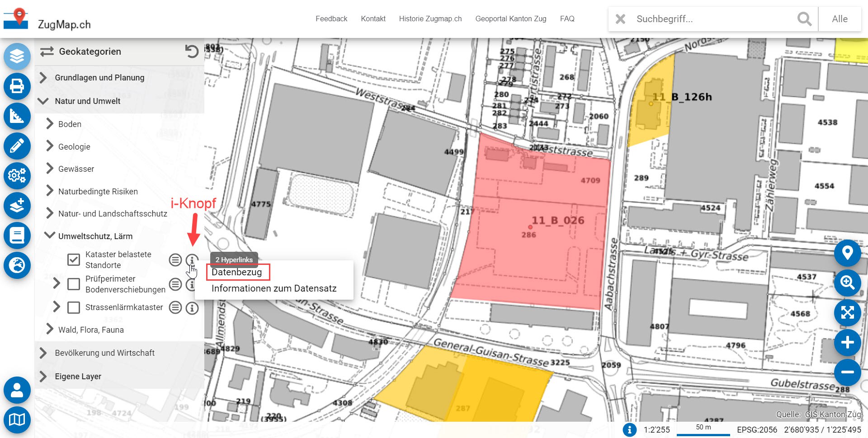Open Geoportal Kanton Zug link
The image size is (868, 438).
pyautogui.click(x=510, y=19)
